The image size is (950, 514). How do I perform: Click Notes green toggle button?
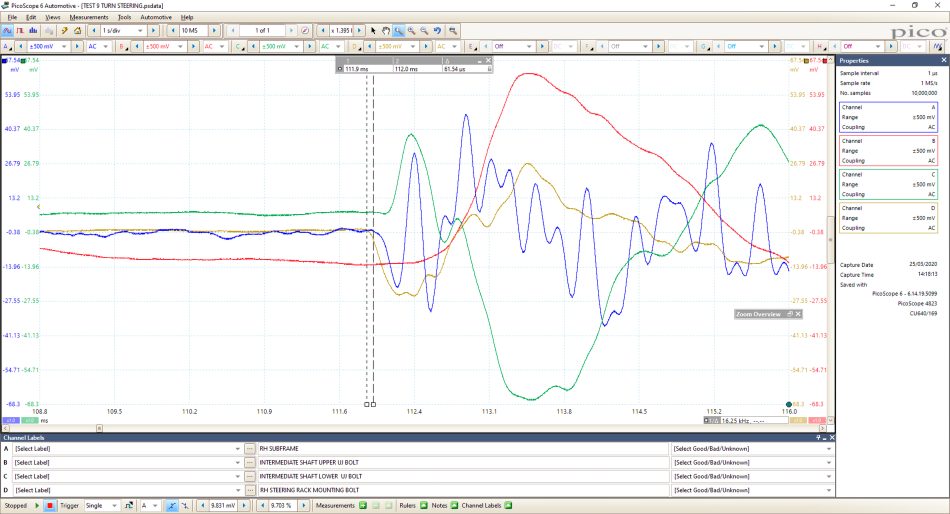tap(454, 506)
